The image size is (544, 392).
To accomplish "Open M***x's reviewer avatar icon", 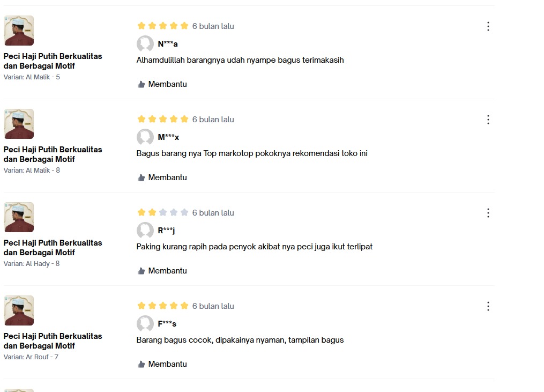I will tap(145, 137).
